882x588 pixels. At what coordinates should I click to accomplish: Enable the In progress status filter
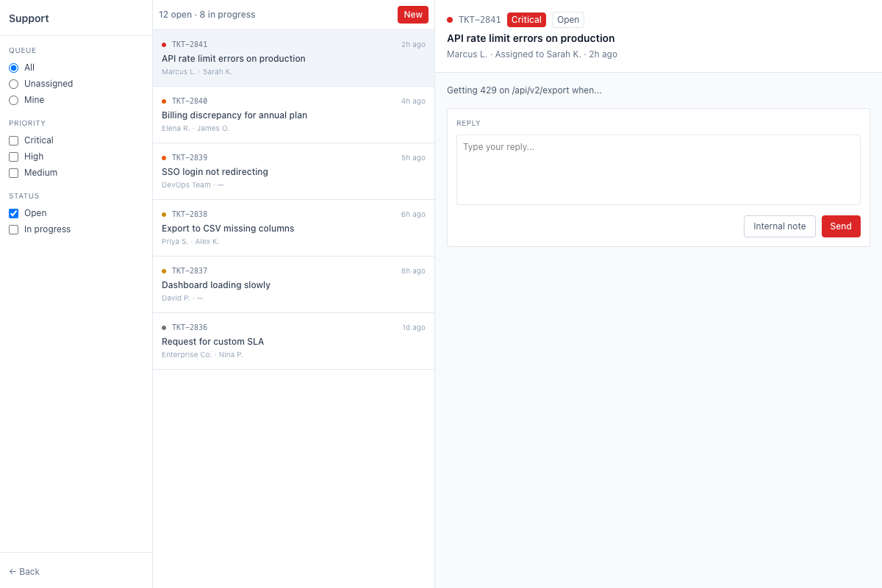[x=12, y=229]
